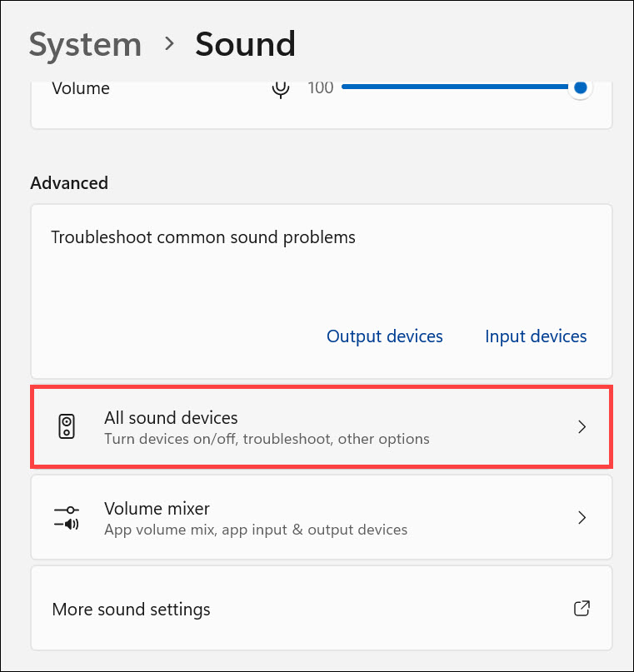Expand the All sound devices chevron

[582, 426]
